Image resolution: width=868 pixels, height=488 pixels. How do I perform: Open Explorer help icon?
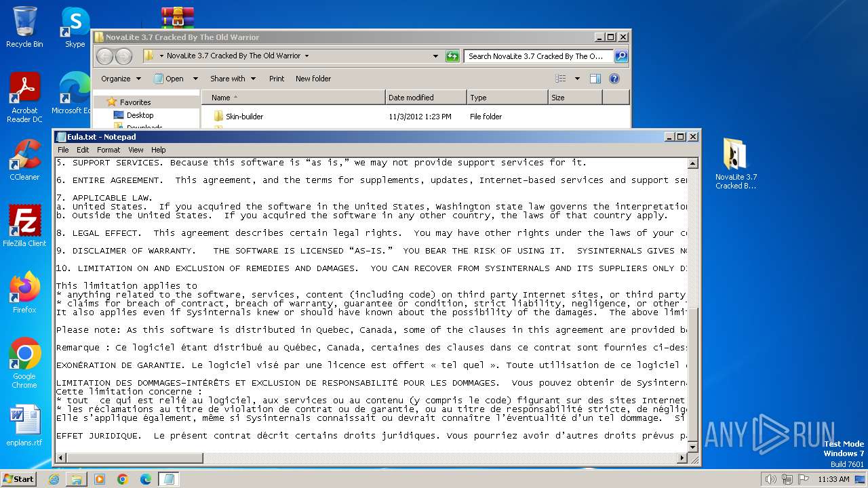[x=614, y=79]
